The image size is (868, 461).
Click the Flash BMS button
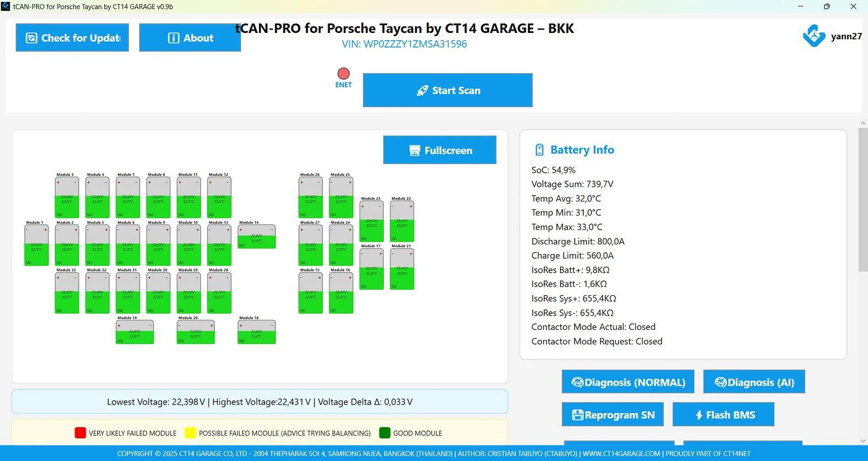(724, 414)
